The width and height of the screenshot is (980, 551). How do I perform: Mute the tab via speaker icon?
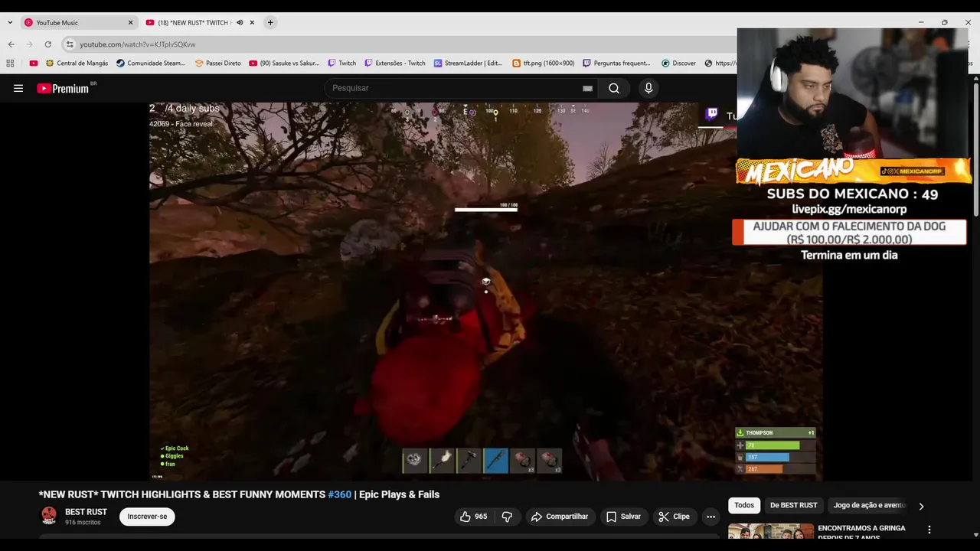(240, 22)
